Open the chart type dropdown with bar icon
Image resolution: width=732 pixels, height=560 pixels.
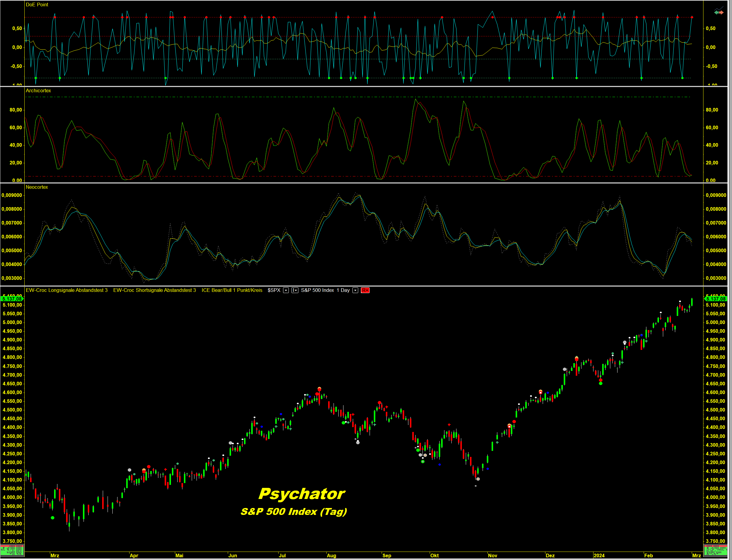[294, 290]
